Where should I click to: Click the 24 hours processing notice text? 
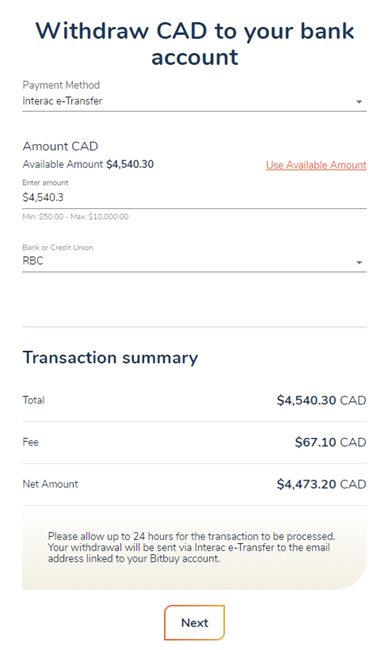191,547
